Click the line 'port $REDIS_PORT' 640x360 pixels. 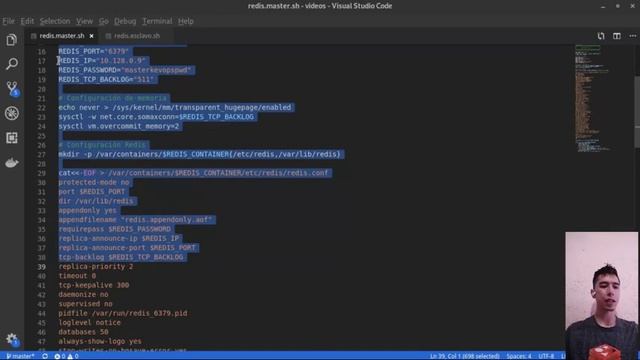pos(92,192)
